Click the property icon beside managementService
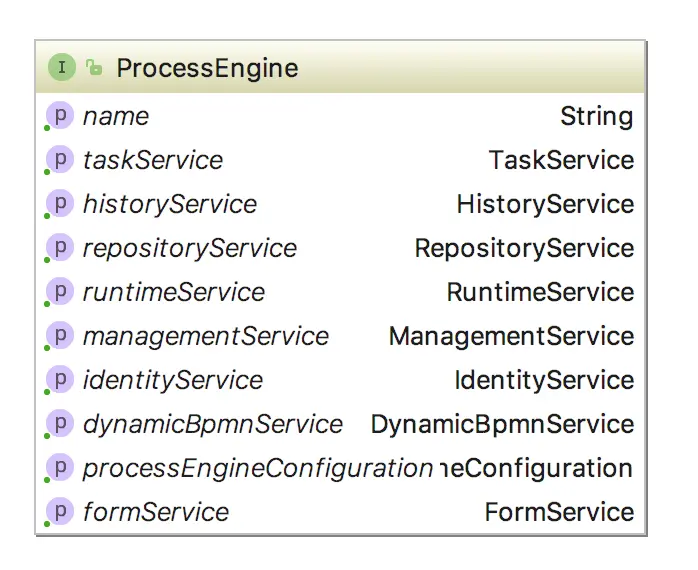 point(60,336)
